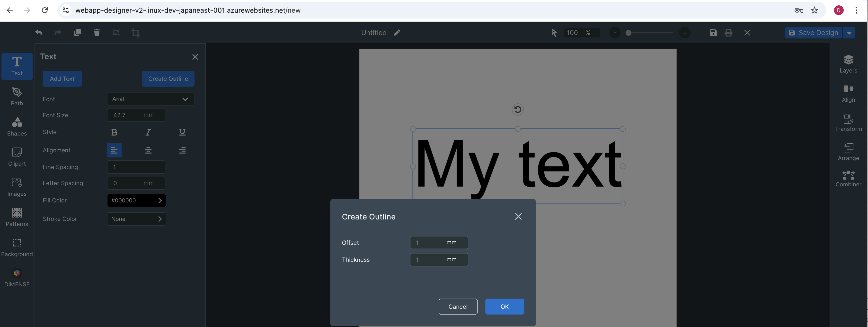Viewport: 868px width, 327px height.
Task: Click the pencil to rename Untitled
Action: click(x=397, y=32)
